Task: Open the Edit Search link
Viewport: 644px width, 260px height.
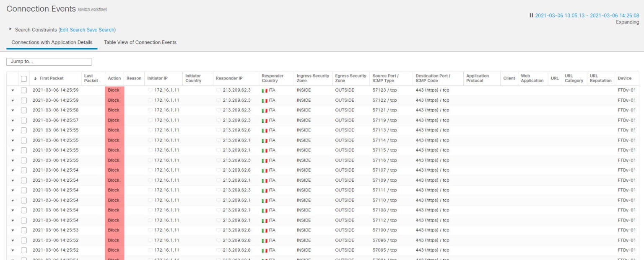Action: pyautogui.click(x=73, y=30)
